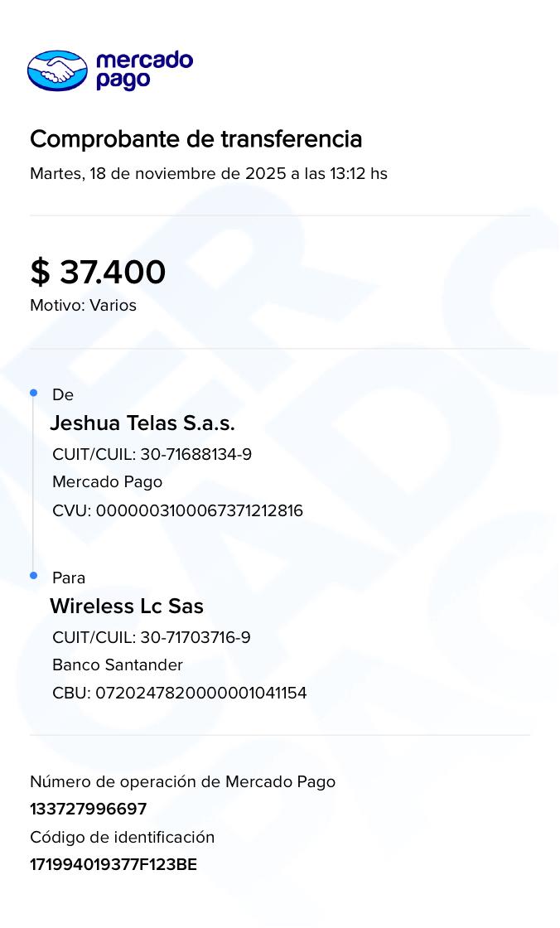Select recipient name Wireless Lc Sas
560x928 pixels.
(x=127, y=607)
